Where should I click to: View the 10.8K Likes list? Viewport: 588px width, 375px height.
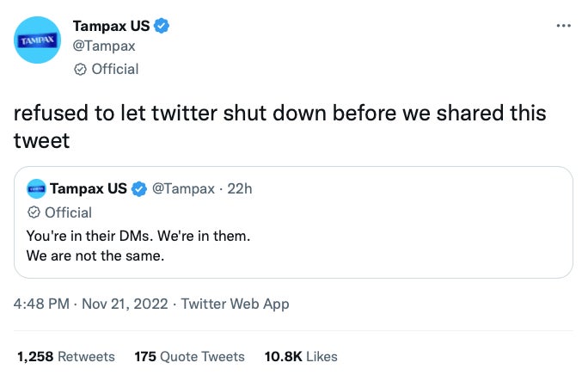pyautogui.click(x=300, y=356)
